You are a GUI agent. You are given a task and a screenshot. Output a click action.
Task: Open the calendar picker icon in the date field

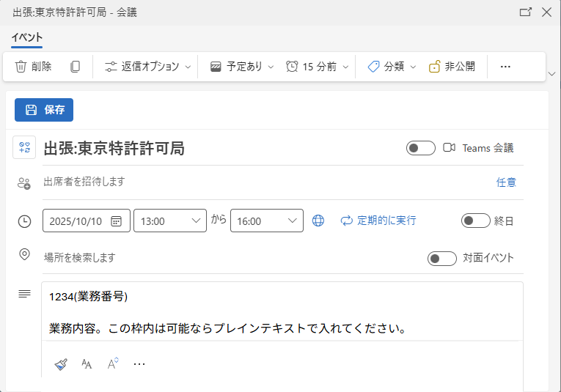(116, 221)
